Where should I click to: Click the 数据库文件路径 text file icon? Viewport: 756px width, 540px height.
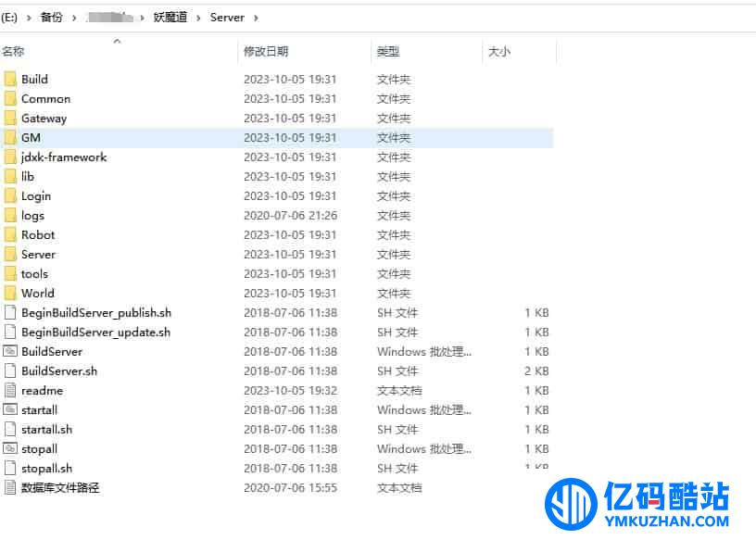pos(10,487)
